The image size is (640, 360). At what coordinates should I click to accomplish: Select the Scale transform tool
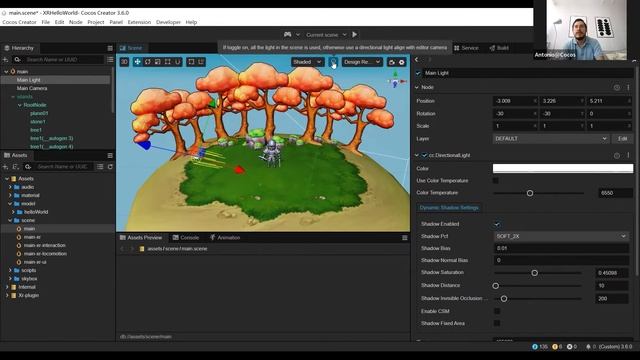click(158, 62)
